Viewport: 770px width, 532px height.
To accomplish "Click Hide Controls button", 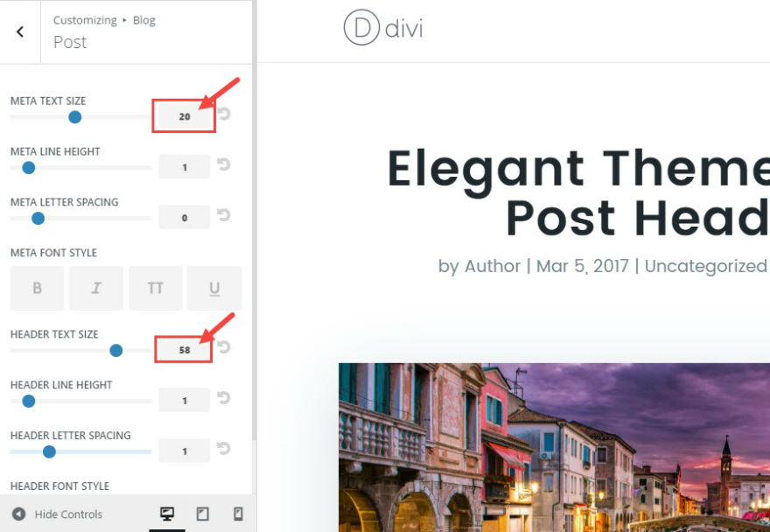I will 57,514.
